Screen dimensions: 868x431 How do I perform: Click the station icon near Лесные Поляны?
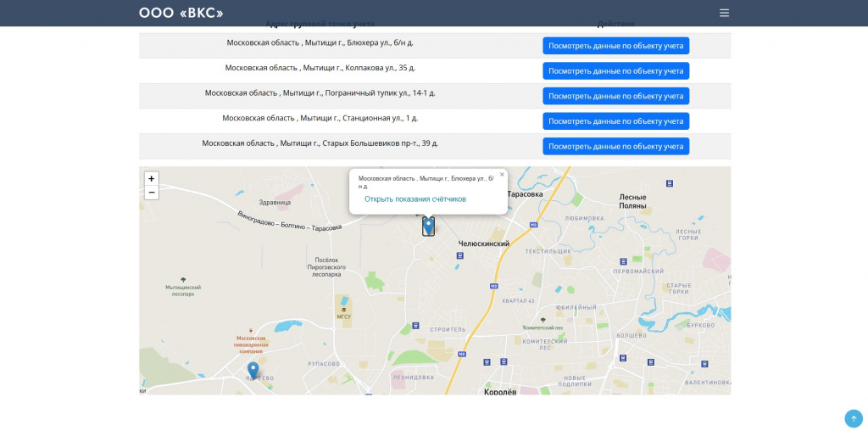click(x=670, y=183)
